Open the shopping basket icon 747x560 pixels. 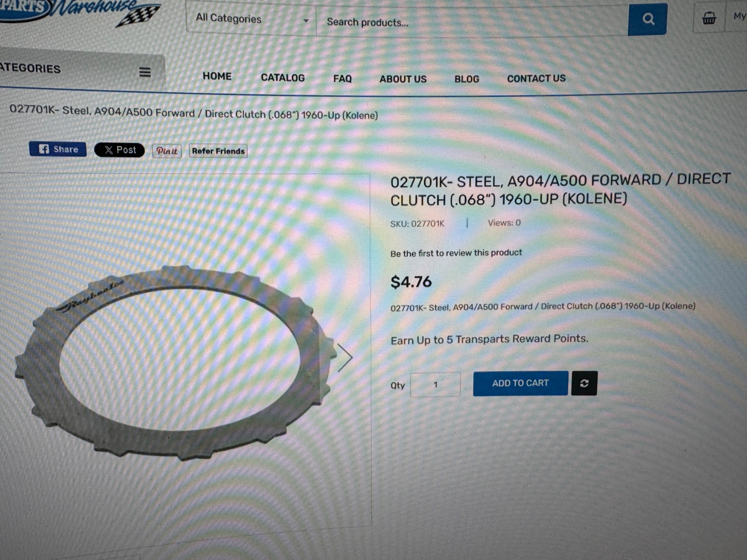(709, 18)
